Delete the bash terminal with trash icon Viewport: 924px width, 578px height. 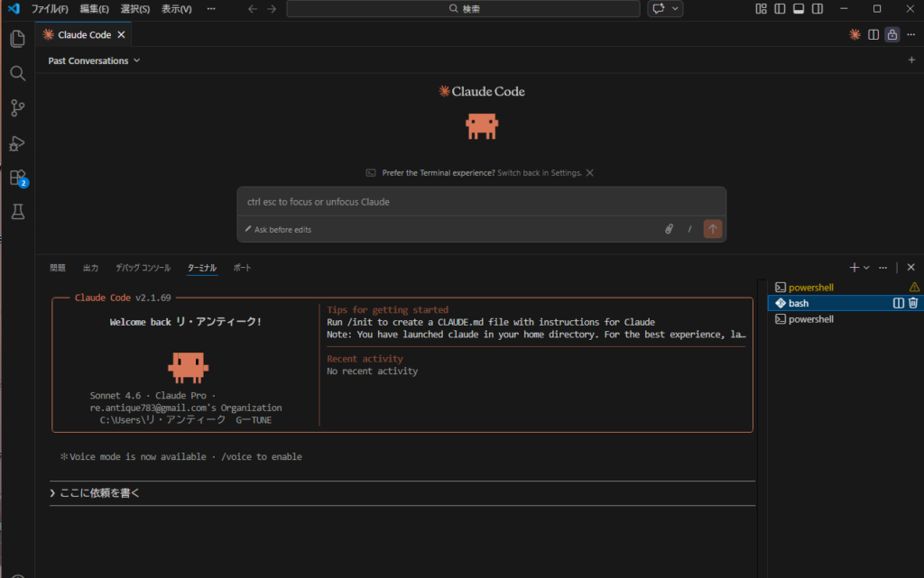pyautogui.click(x=913, y=303)
